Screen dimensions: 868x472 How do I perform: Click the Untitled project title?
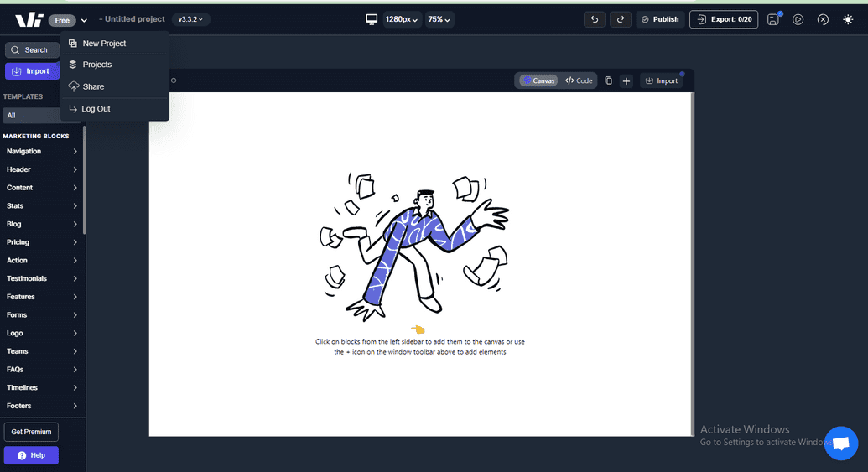[134, 19]
